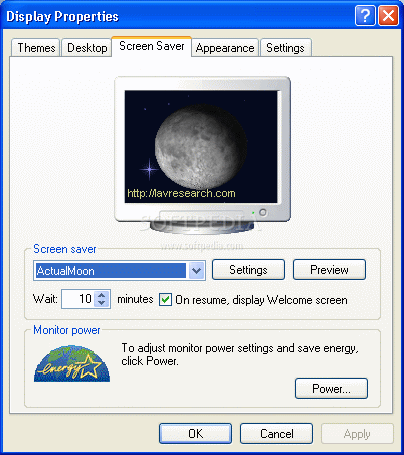Viewport: 404px width, 455px height.
Task: Toggle On resume display Welcome screen
Action: tap(165, 299)
